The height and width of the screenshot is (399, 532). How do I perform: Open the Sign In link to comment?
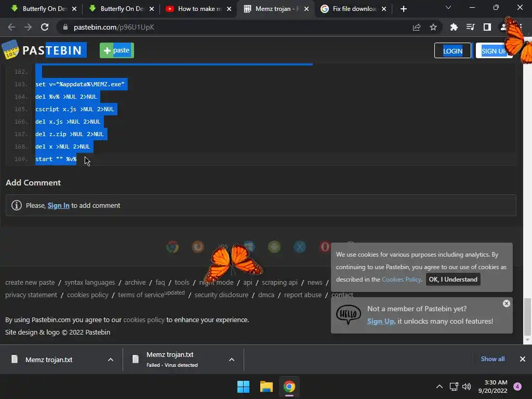pos(58,205)
